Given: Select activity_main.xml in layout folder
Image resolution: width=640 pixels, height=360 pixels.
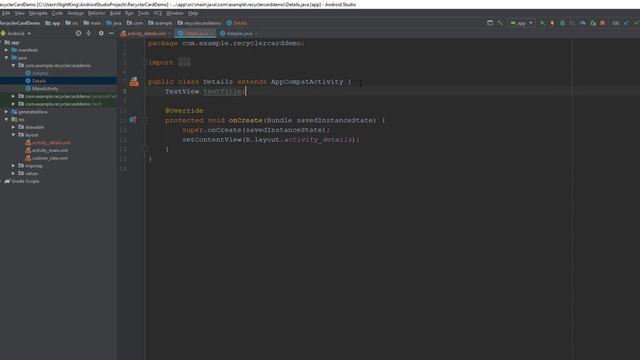Looking at the screenshot, I should coord(50,150).
